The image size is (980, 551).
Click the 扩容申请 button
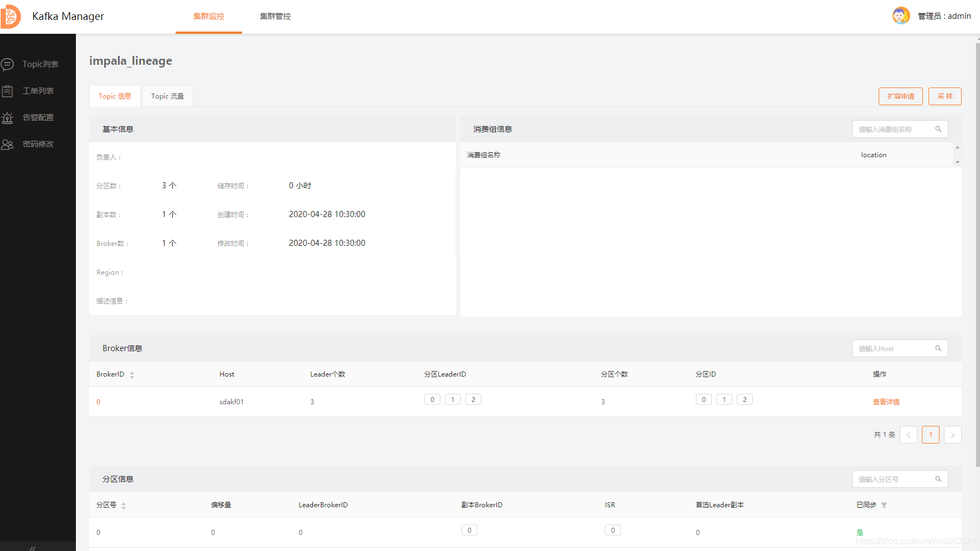point(901,96)
